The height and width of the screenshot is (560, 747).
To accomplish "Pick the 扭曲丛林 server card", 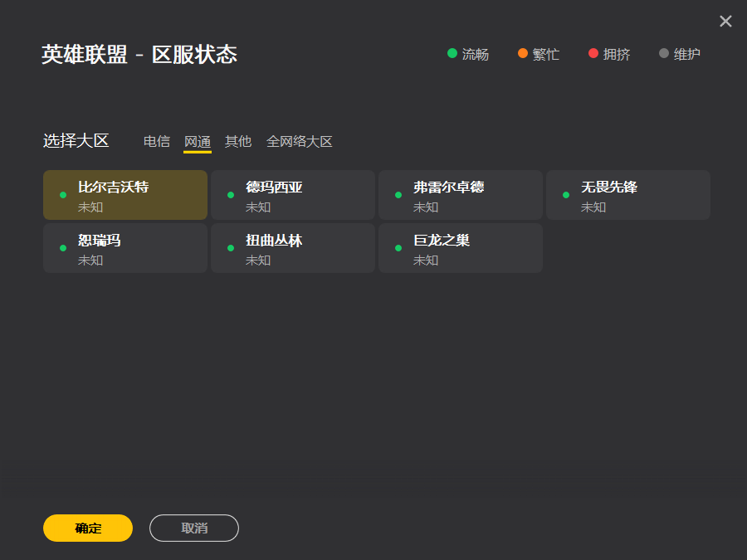I will coord(293,248).
